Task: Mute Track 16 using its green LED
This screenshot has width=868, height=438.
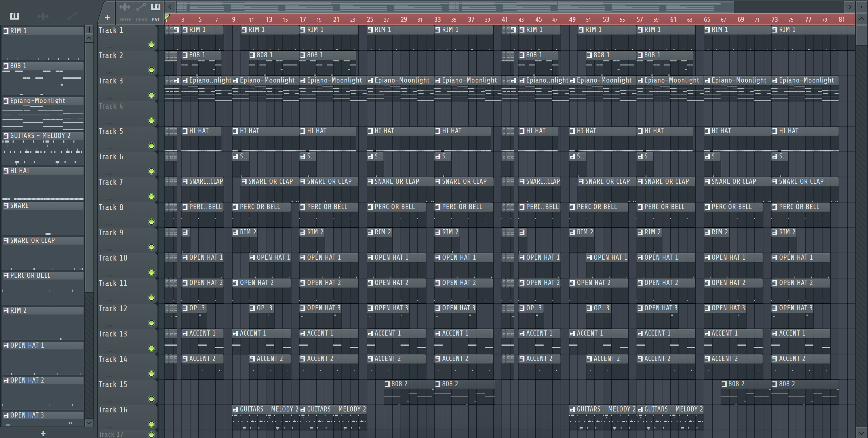Action: click(x=152, y=424)
